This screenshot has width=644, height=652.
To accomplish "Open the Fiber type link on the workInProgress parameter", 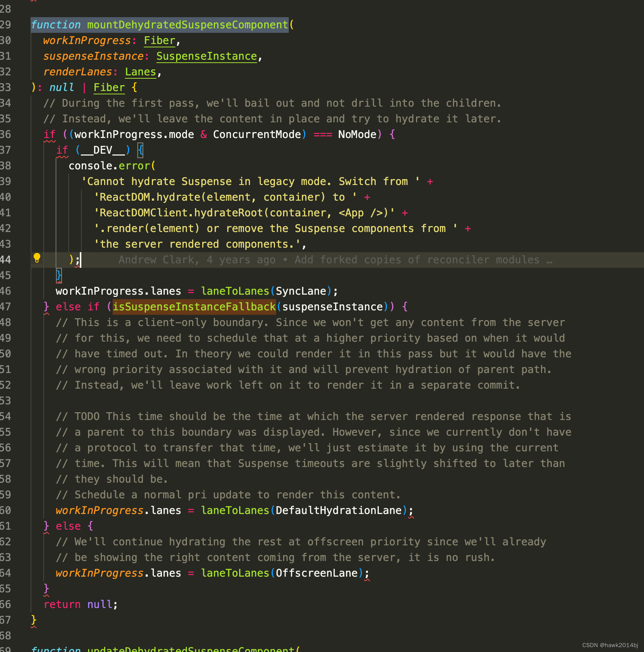I will [160, 40].
